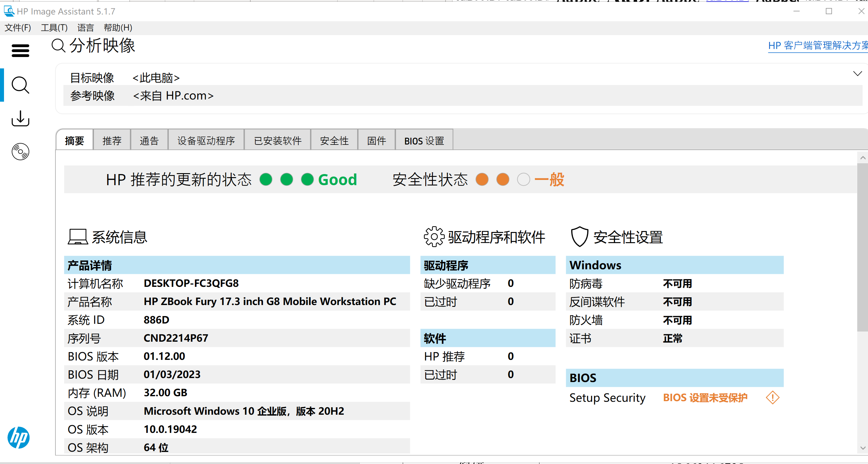Open the hamburger navigation menu

pos(20,51)
